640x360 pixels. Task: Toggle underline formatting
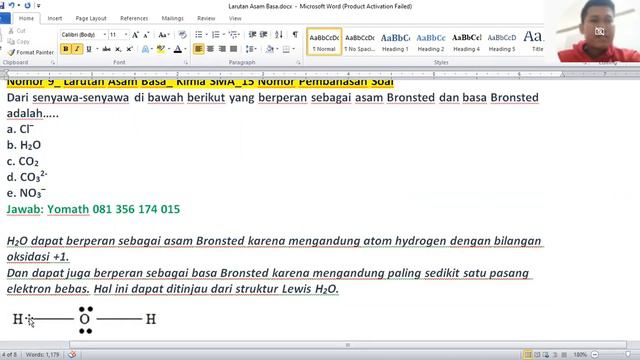tap(88, 49)
